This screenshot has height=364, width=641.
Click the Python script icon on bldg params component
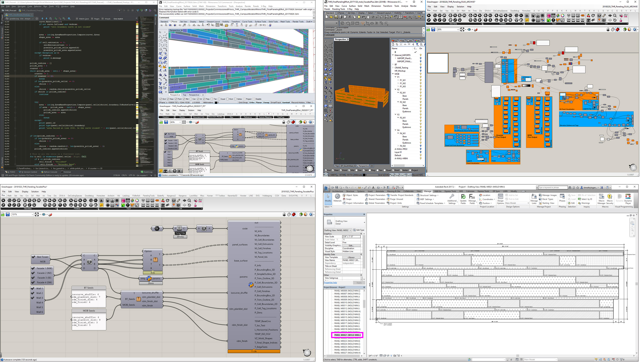click(x=149, y=278)
